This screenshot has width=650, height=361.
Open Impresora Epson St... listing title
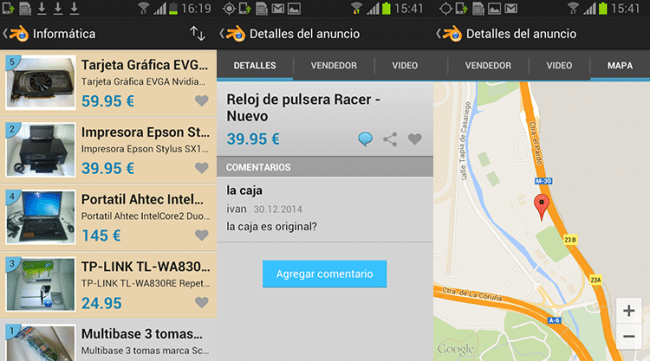point(146,132)
